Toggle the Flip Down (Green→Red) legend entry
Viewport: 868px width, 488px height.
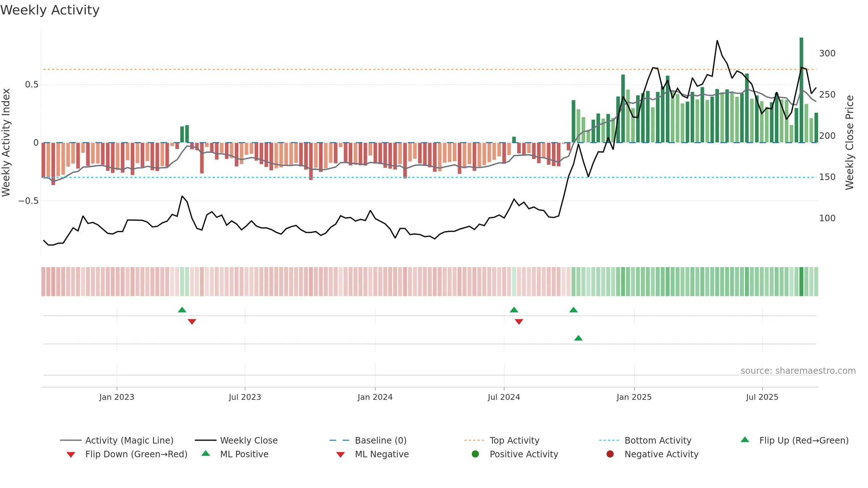[127, 454]
